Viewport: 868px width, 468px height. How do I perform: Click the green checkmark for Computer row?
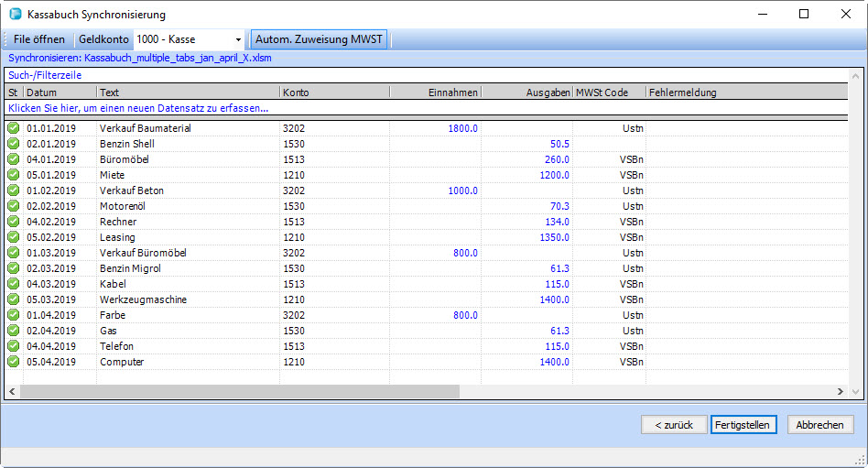click(14, 362)
